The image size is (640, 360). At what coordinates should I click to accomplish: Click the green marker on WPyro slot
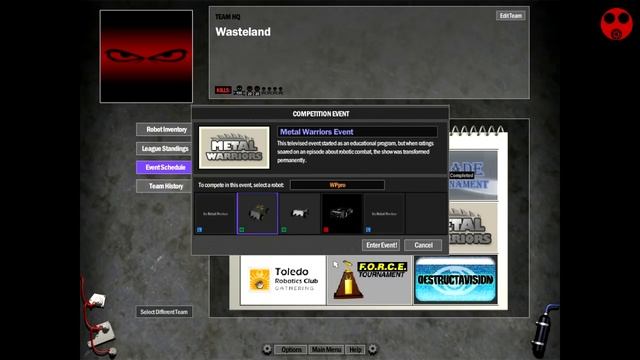[242, 230]
